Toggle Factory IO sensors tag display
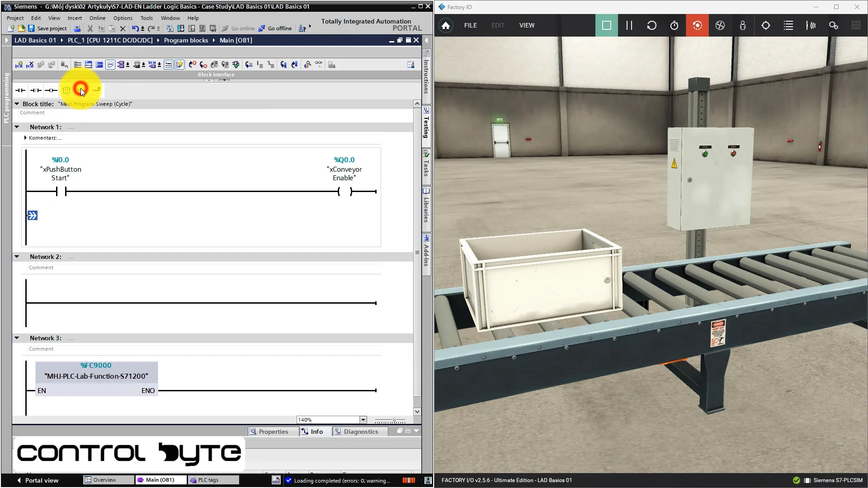Image resolution: width=868 pixels, height=488 pixels. coord(811,25)
